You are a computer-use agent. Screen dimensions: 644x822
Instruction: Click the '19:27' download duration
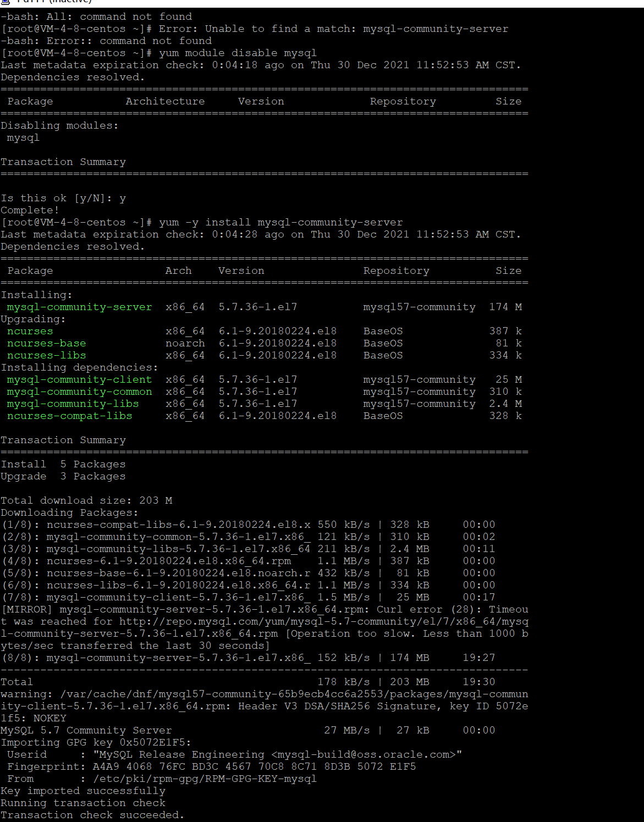point(479,658)
